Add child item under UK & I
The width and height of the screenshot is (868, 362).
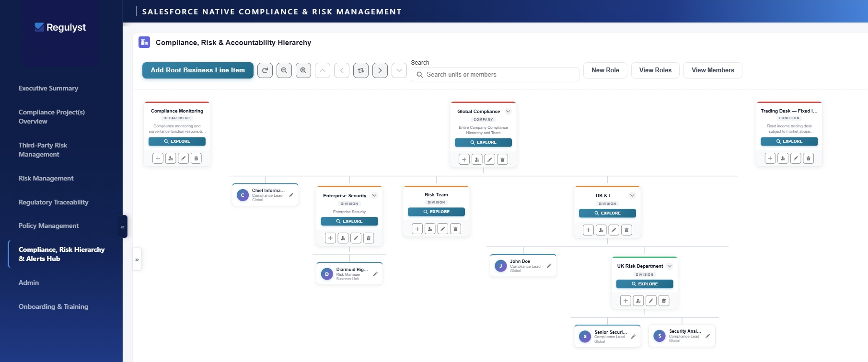click(x=588, y=230)
